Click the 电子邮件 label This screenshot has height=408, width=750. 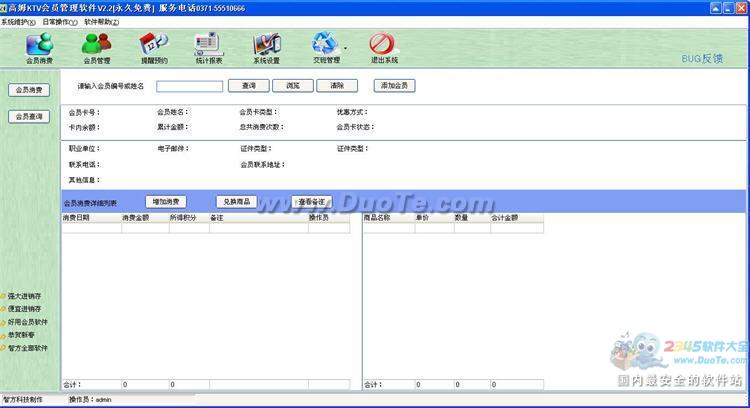click(173, 149)
